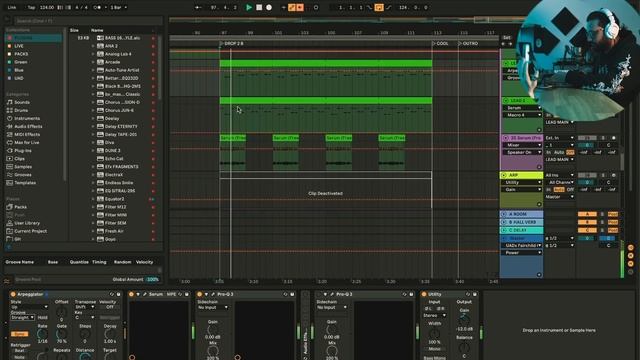This screenshot has height=360, width=640.
Task: Click the Arpeggiator Gate knob
Action: (62, 334)
